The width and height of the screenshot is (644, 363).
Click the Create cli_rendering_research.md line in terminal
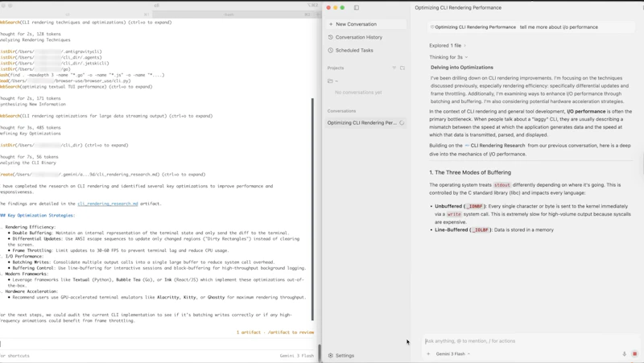[x=103, y=175]
